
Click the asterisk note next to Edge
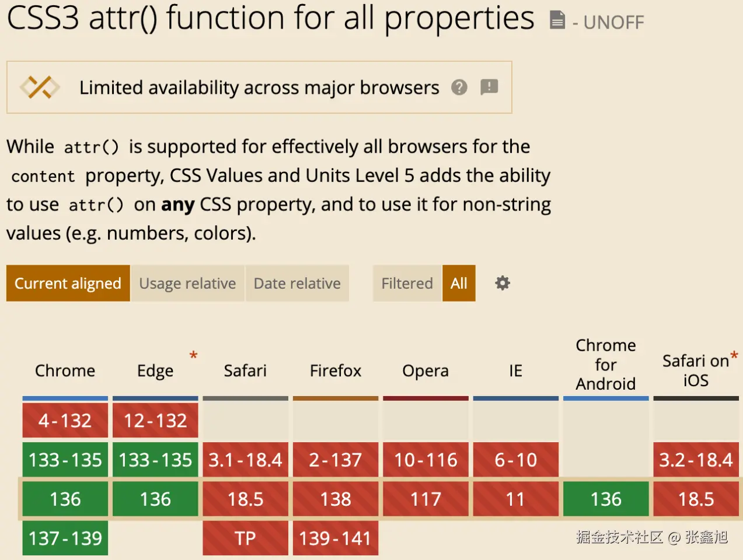click(193, 355)
